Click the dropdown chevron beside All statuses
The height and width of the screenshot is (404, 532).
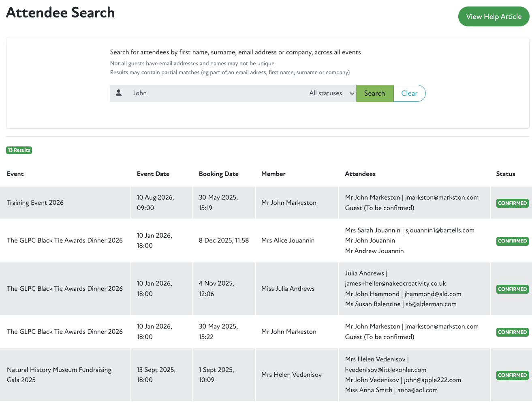coord(352,94)
